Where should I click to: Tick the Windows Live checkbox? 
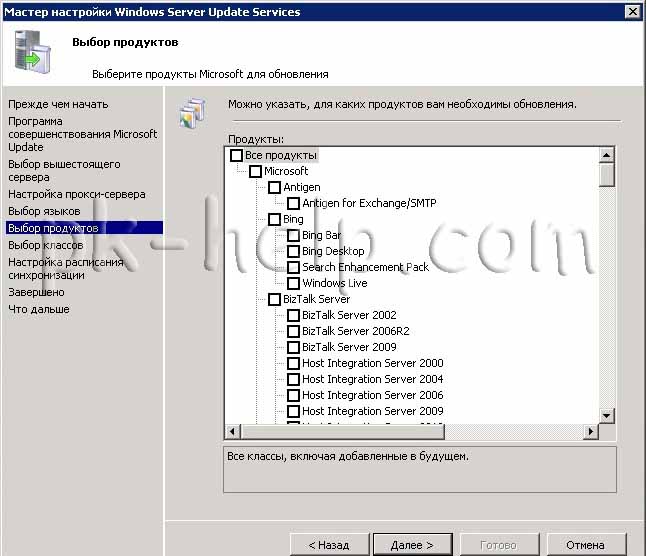click(293, 283)
